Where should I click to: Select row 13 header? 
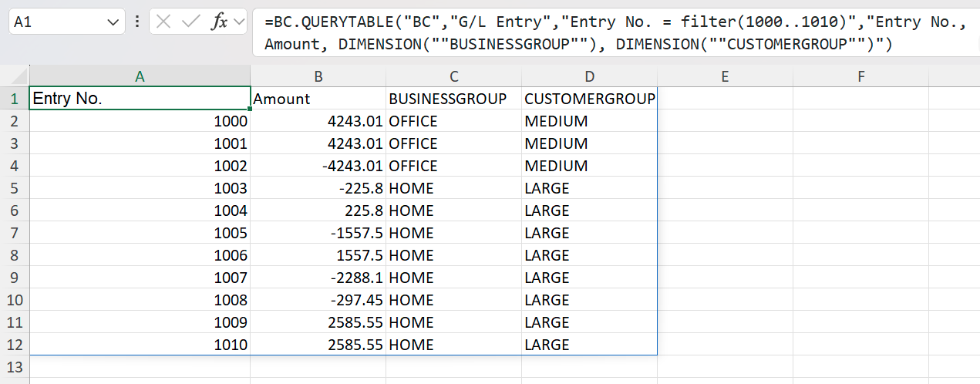tap(15, 367)
